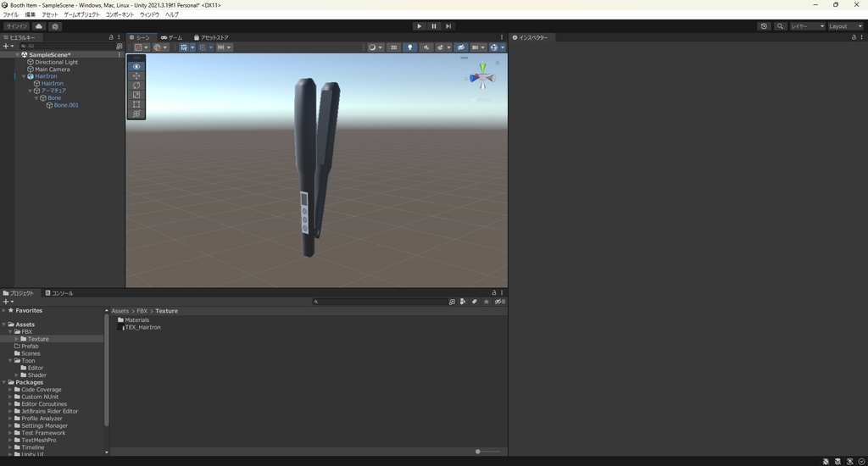Toggle scene effects (skybox, fog) button

441,47
